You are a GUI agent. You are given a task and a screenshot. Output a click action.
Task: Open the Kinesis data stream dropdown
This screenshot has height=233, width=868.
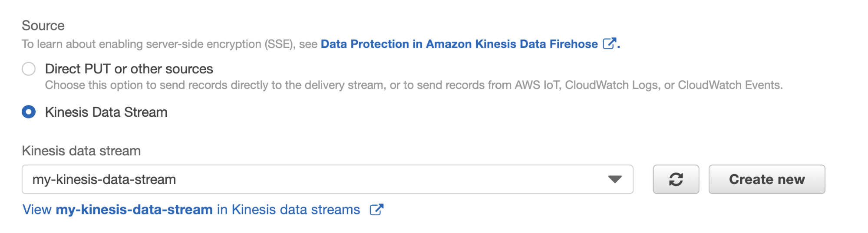[327, 179]
